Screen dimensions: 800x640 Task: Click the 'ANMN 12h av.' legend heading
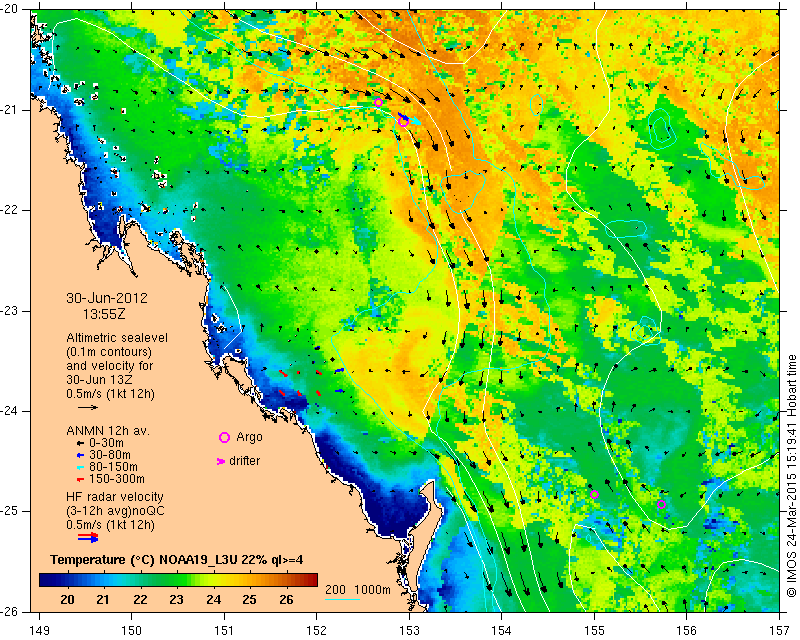point(107,430)
